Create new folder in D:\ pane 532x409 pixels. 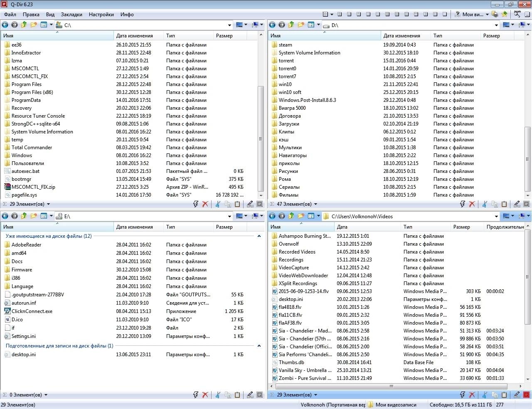301,25
